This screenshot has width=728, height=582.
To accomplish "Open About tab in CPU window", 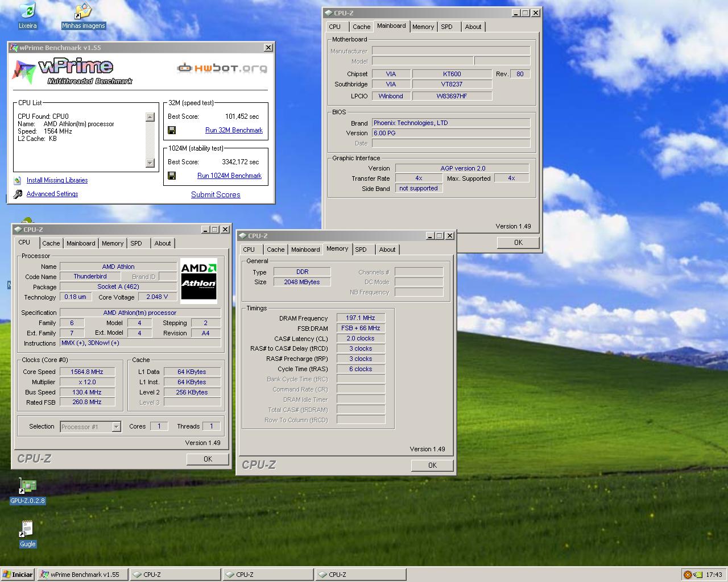I will click(x=163, y=243).
